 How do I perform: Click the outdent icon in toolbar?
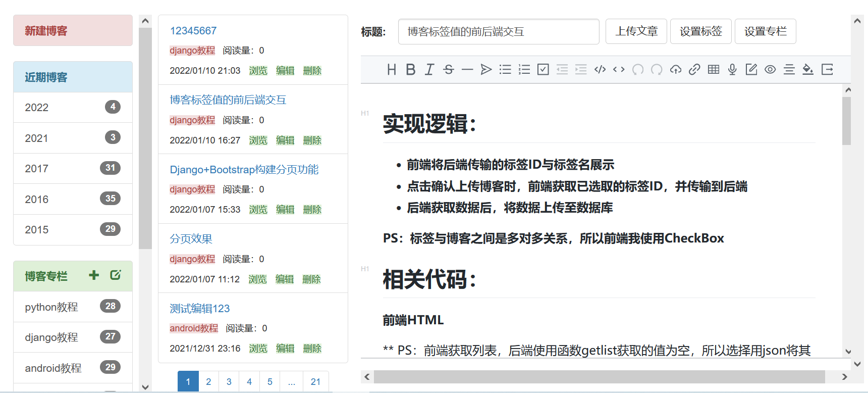click(562, 70)
